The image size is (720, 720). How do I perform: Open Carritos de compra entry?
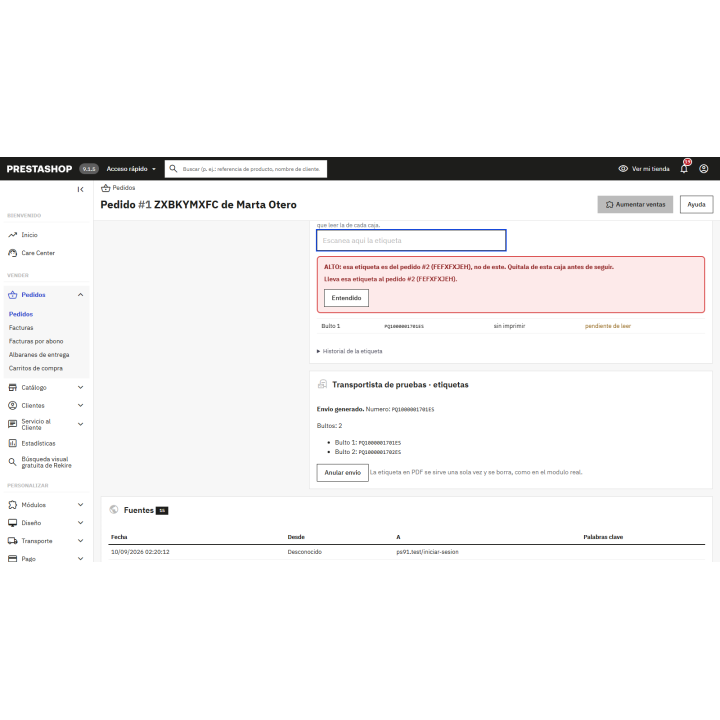pos(36,368)
